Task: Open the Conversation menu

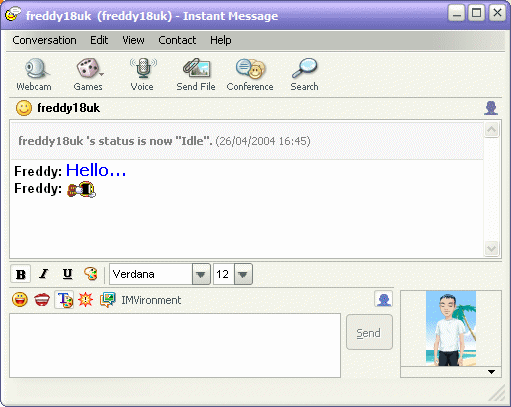Action: click(44, 40)
